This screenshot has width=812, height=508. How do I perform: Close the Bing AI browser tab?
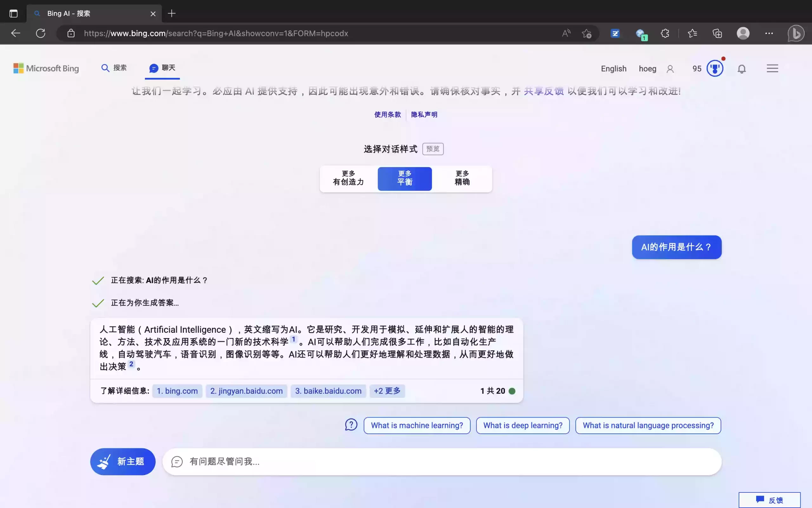(153, 14)
